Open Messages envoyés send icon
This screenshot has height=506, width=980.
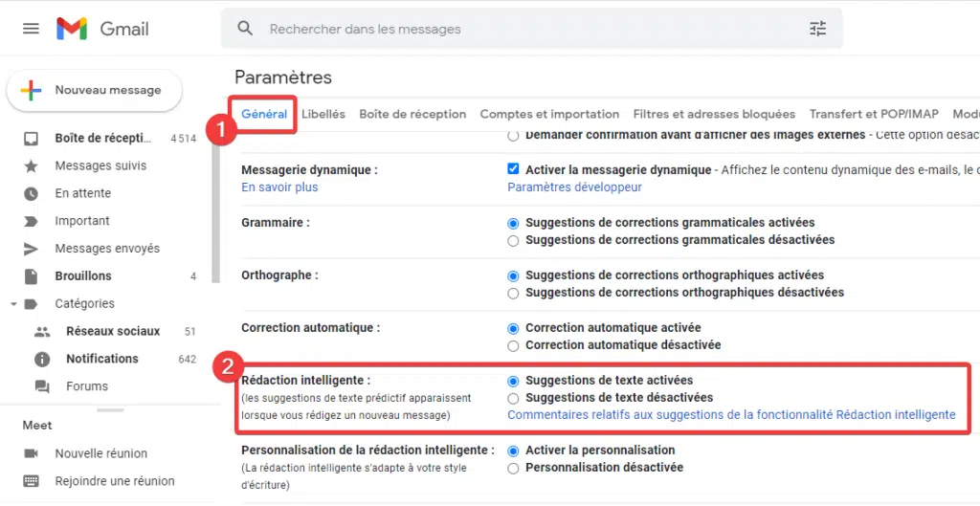[31, 249]
